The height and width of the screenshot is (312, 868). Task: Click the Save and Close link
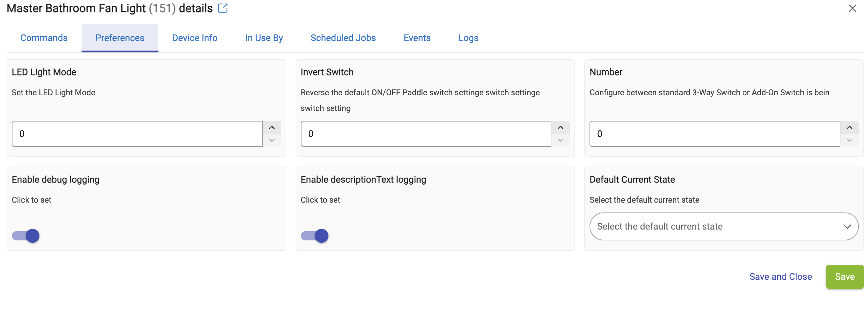pos(781,277)
